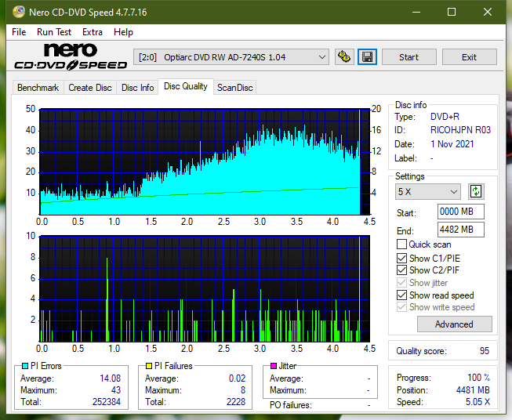Click the Position value 4481 MB
The width and height of the screenshot is (512, 420).
point(473,389)
